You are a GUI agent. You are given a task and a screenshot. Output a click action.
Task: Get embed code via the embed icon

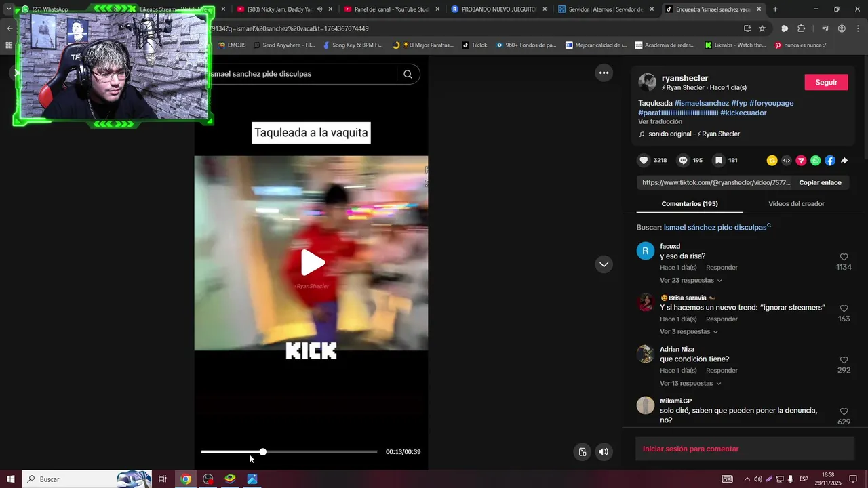(787, 161)
